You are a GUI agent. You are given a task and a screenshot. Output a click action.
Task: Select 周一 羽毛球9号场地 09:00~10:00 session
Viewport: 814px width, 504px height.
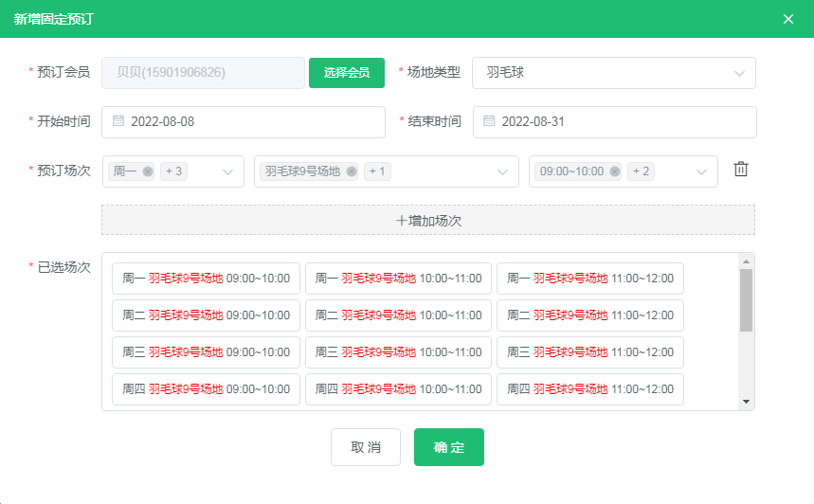206,279
